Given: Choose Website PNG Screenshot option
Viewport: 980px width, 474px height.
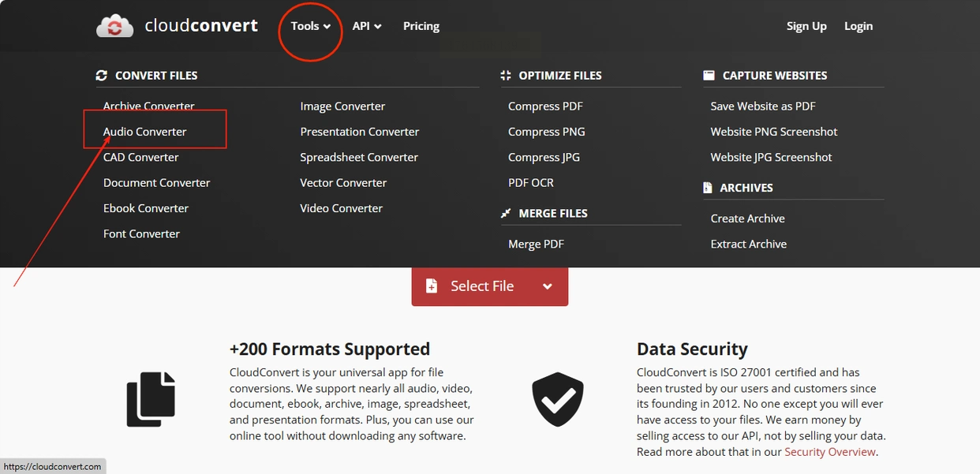Looking at the screenshot, I should (x=774, y=132).
